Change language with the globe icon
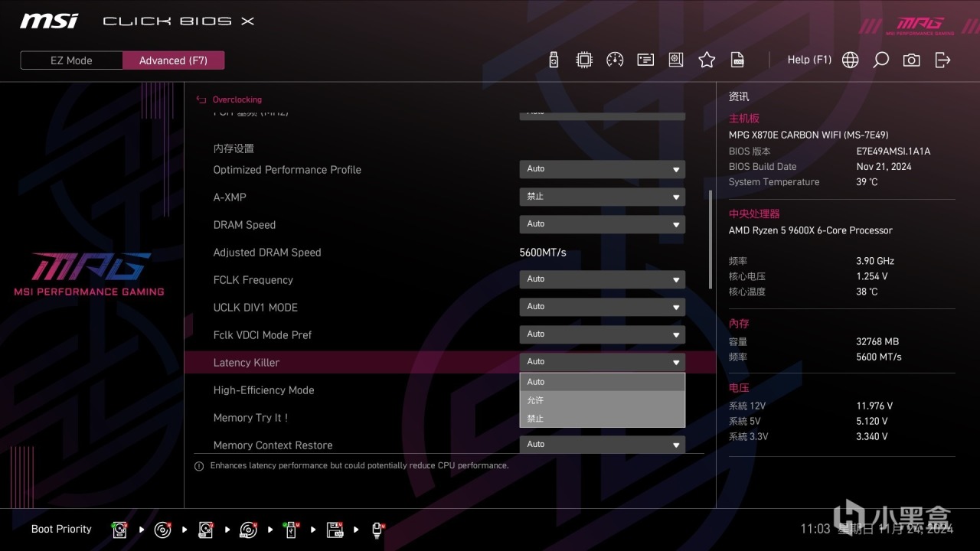980x551 pixels. pyautogui.click(x=850, y=60)
